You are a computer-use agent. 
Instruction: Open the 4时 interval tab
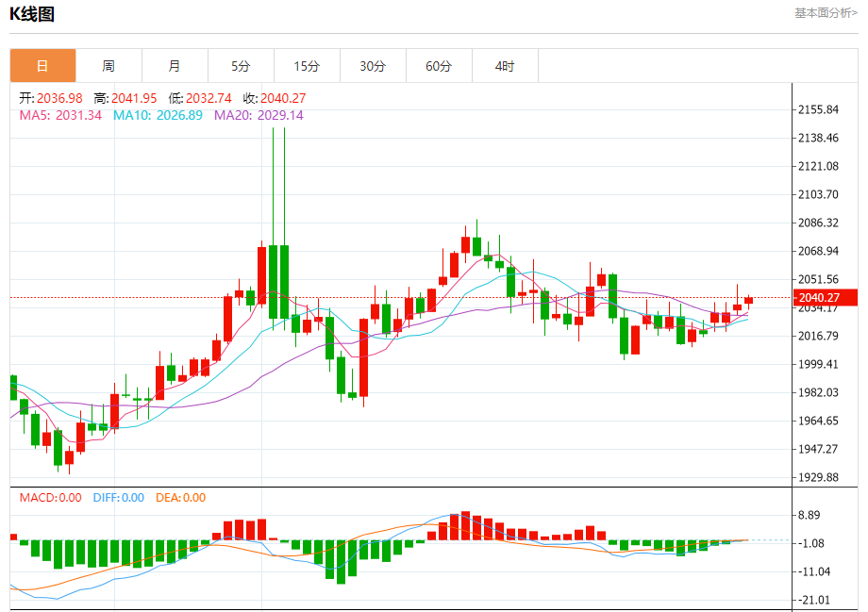pyautogui.click(x=505, y=66)
